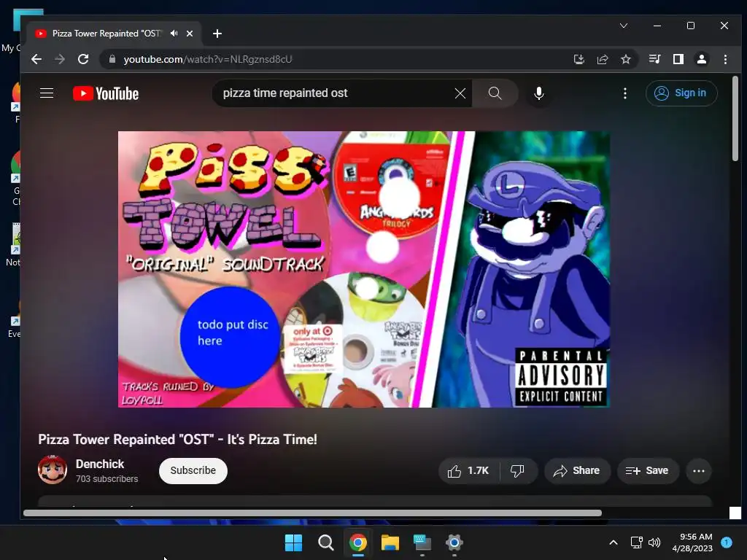Open Windows taskbar search

click(x=326, y=542)
